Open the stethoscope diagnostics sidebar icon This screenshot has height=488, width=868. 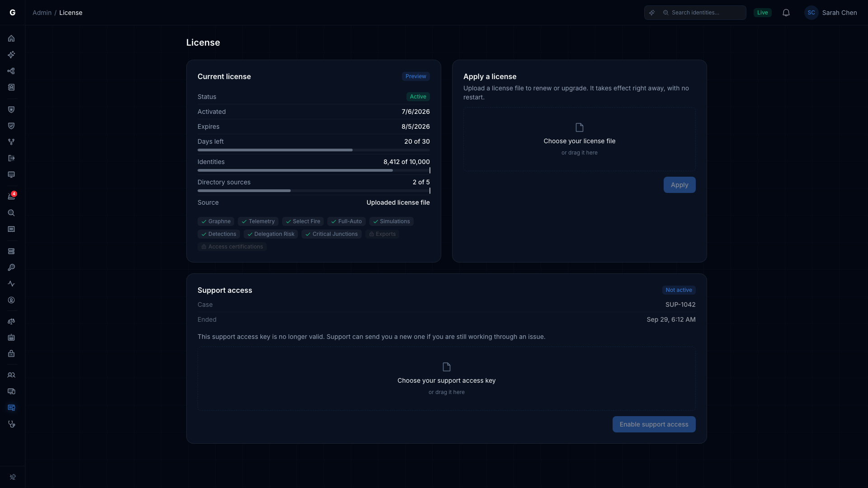(x=11, y=424)
